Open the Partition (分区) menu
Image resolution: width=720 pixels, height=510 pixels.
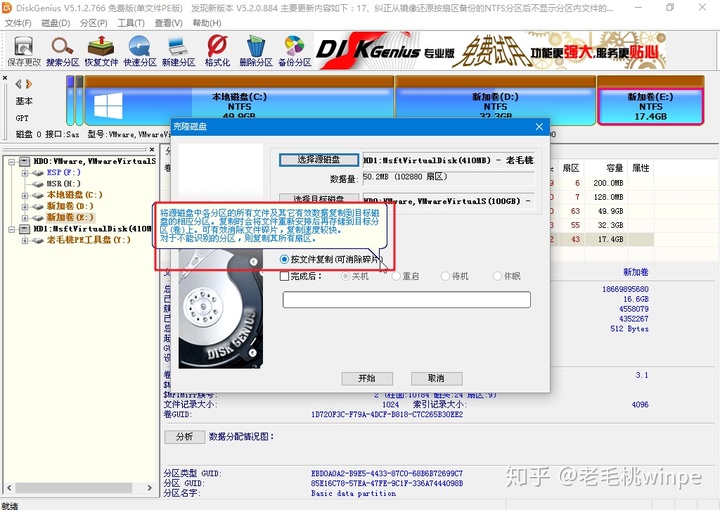coord(93,23)
